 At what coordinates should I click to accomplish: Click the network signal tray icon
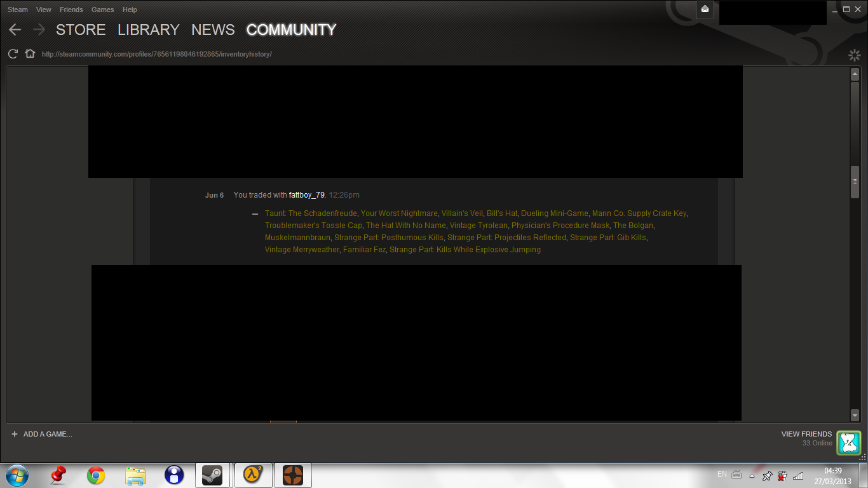pos(798,475)
